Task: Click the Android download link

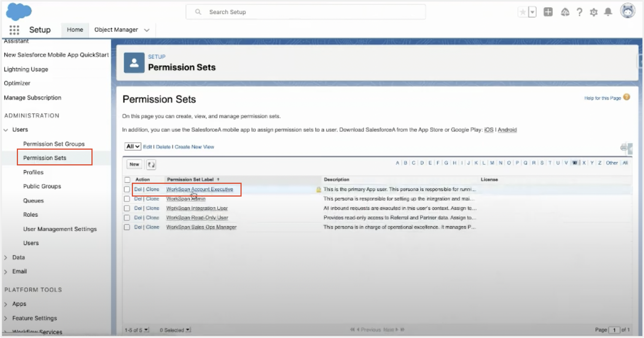Action: click(507, 130)
